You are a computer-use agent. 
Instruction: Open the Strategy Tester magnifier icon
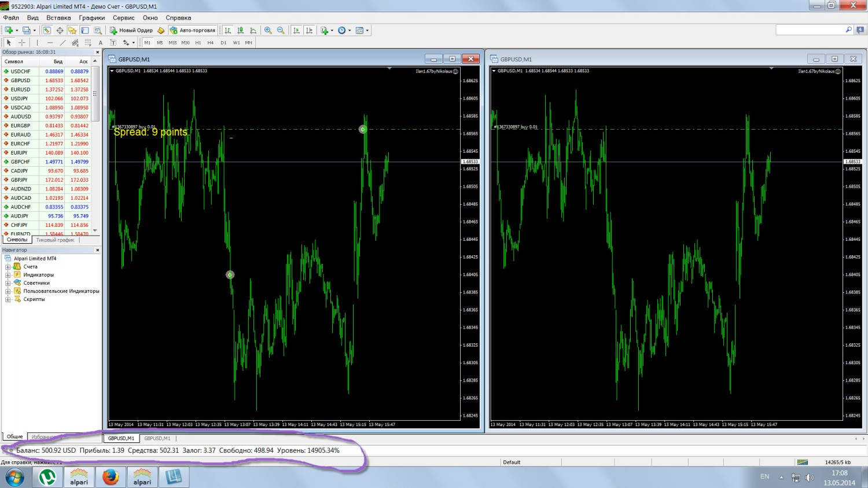[x=98, y=30]
